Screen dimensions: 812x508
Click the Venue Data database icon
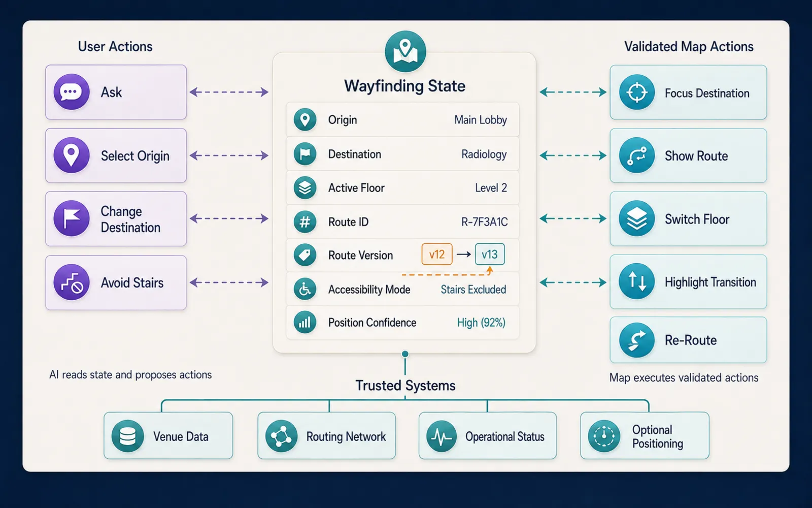[127, 436]
